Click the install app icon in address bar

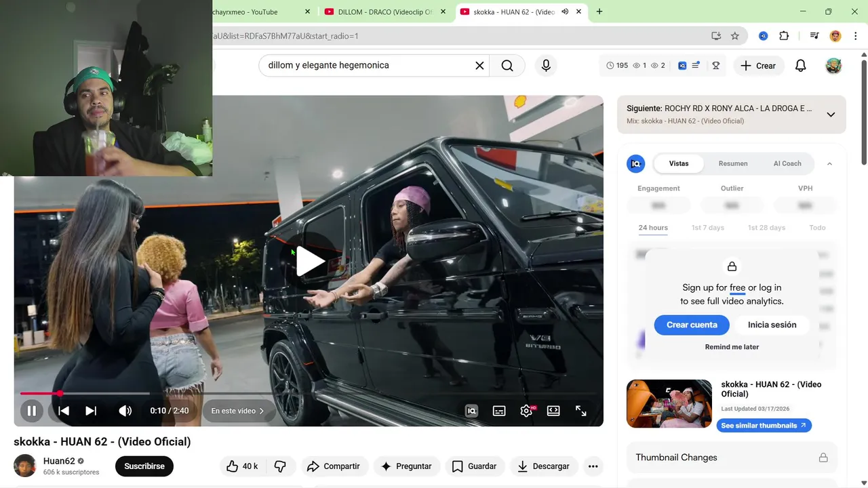(x=716, y=36)
